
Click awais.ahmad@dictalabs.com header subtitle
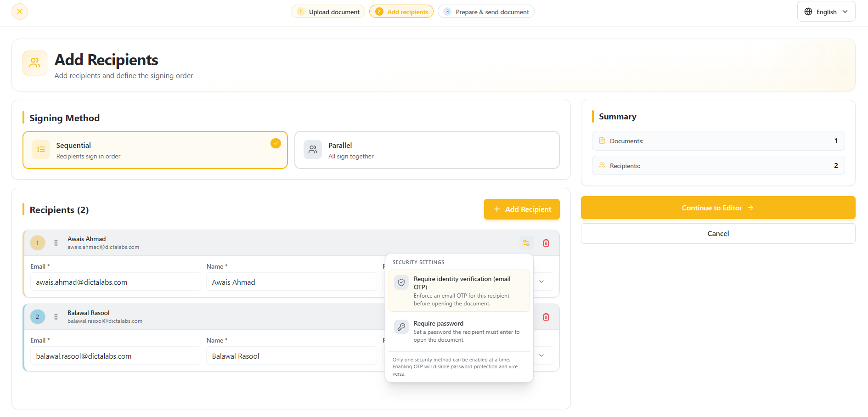tap(103, 247)
